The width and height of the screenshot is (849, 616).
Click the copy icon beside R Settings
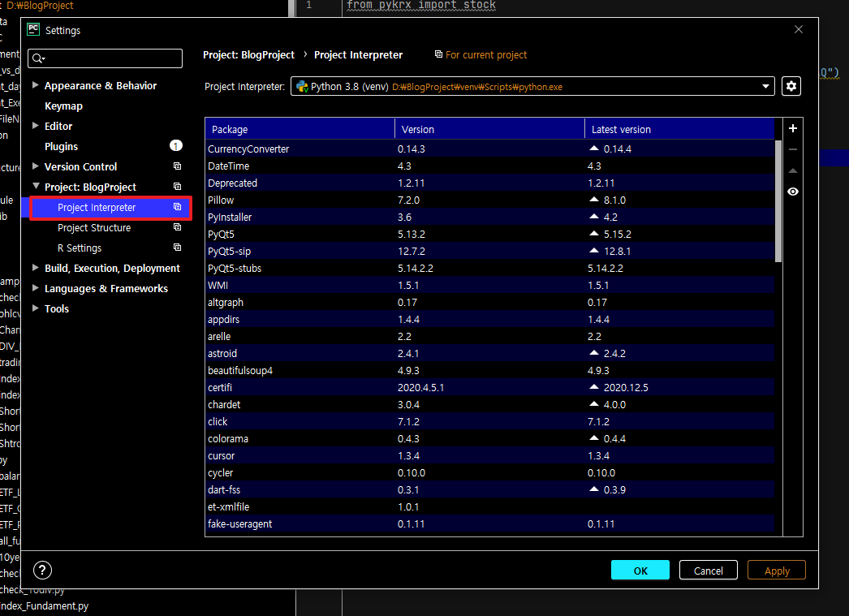(177, 248)
